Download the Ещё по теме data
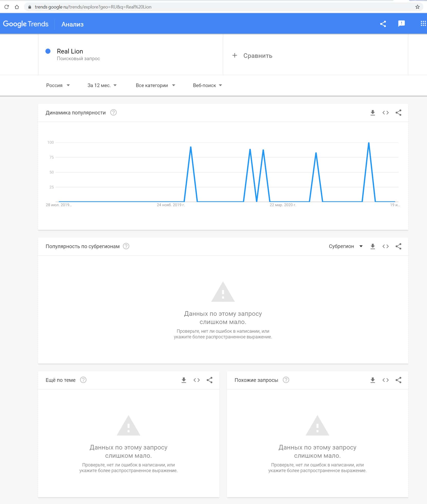This screenshot has width=427, height=504. [x=184, y=380]
